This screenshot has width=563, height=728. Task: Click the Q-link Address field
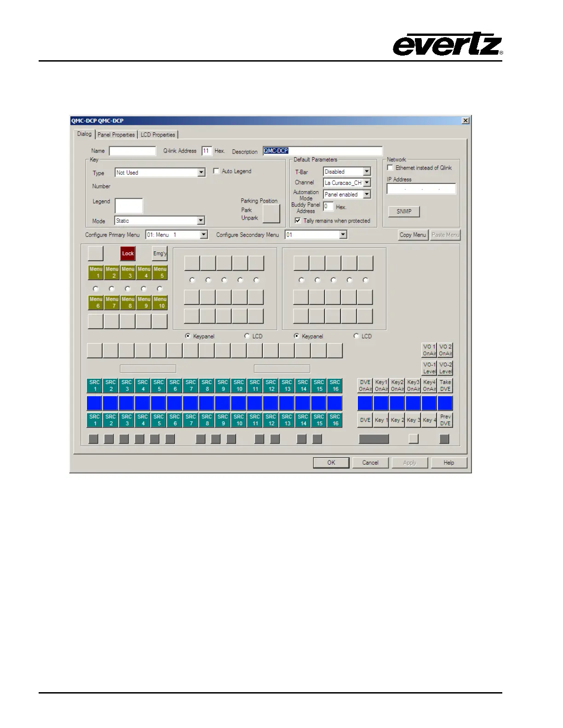[207, 151]
